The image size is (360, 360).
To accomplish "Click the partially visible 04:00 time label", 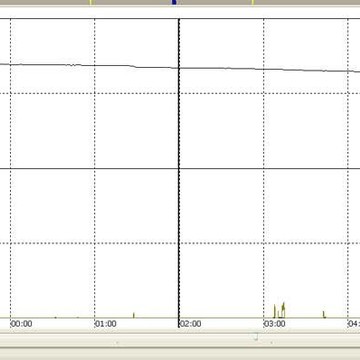I will 354,324.
